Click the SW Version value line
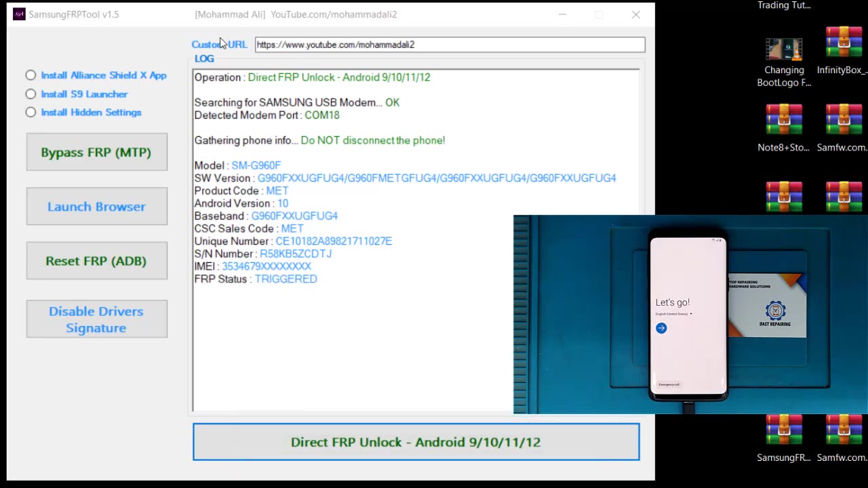The width and height of the screenshot is (868, 488). click(437, 178)
